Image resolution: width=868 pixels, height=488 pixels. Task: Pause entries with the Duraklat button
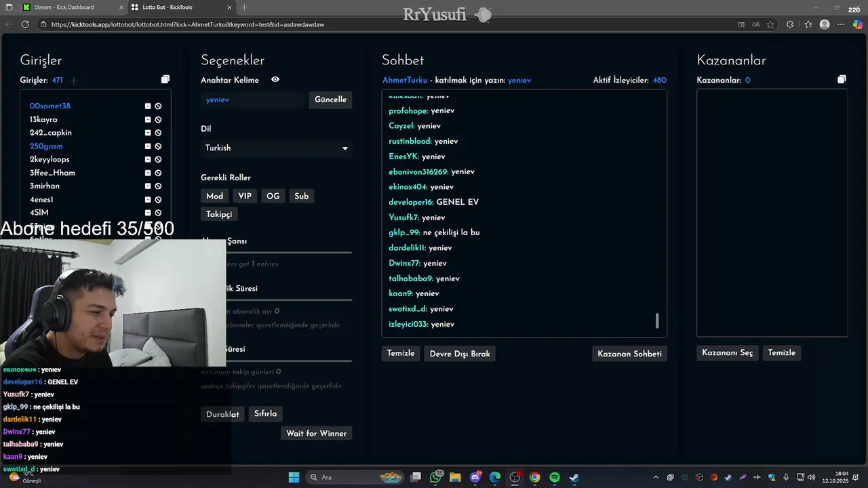[222, 414]
